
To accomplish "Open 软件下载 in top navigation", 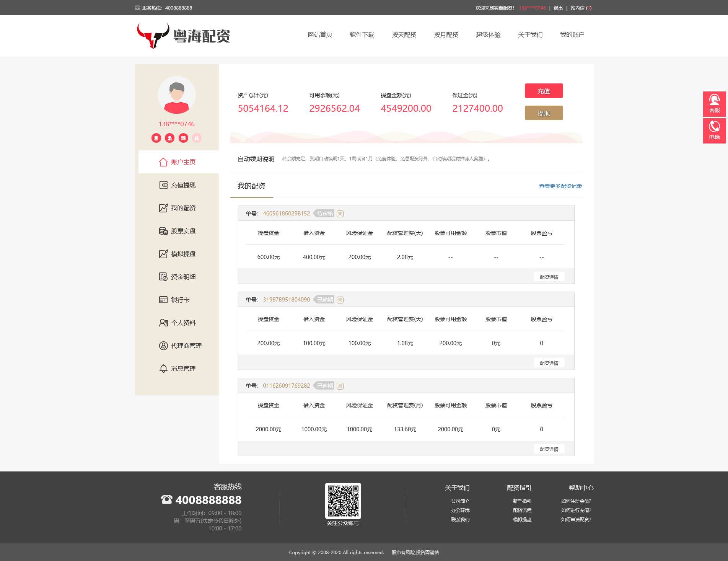I will click(x=362, y=35).
